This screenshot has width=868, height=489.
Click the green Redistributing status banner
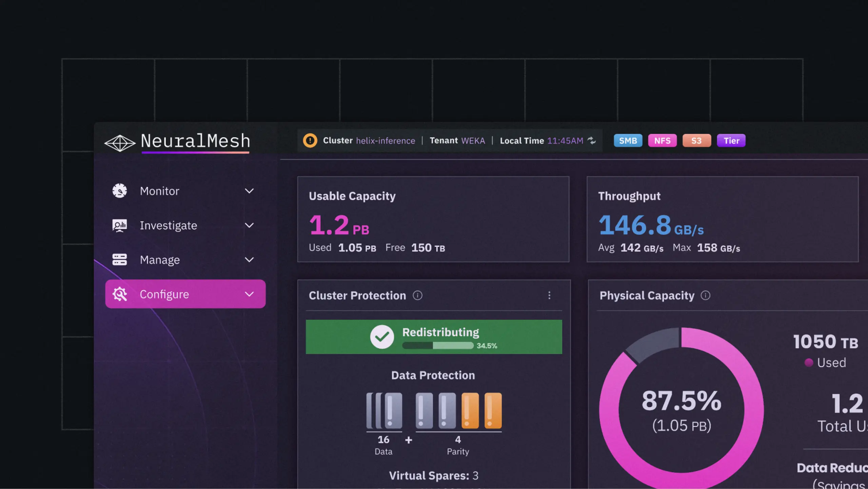(x=434, y=337)
